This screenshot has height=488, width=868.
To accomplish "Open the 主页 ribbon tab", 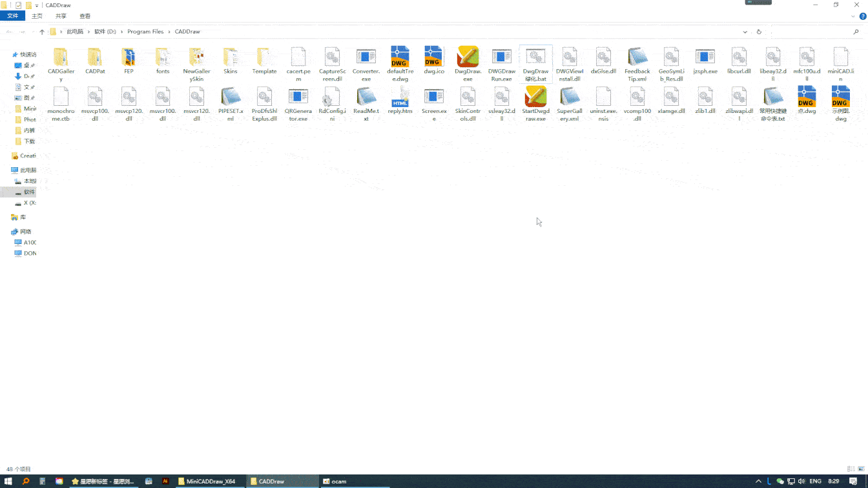I will [x=37, y=16].
